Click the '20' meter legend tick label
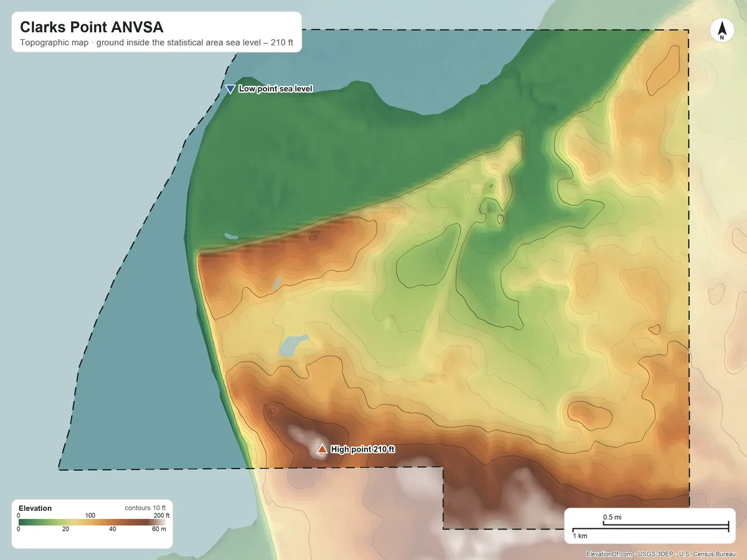The width and height of the screenshot is (747, 560). click(x=65, y=529)
